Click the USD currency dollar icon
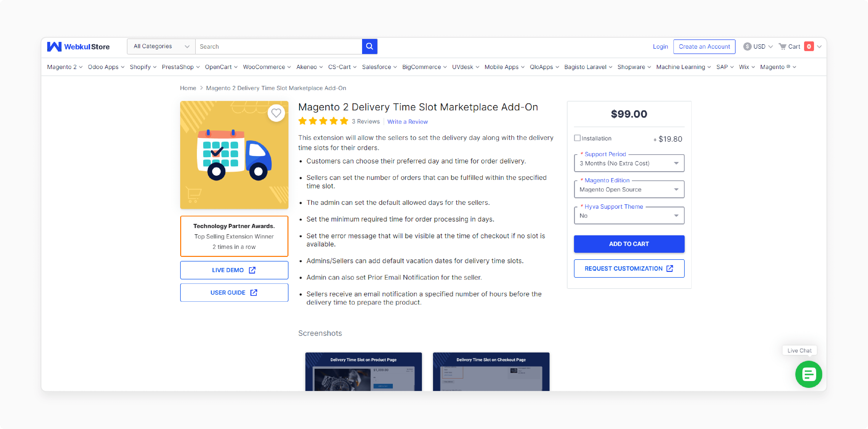The image size is (868, 429). [747, 46]
